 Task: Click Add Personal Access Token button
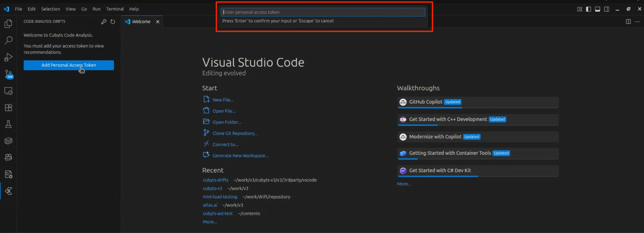(x=69, y=65)
